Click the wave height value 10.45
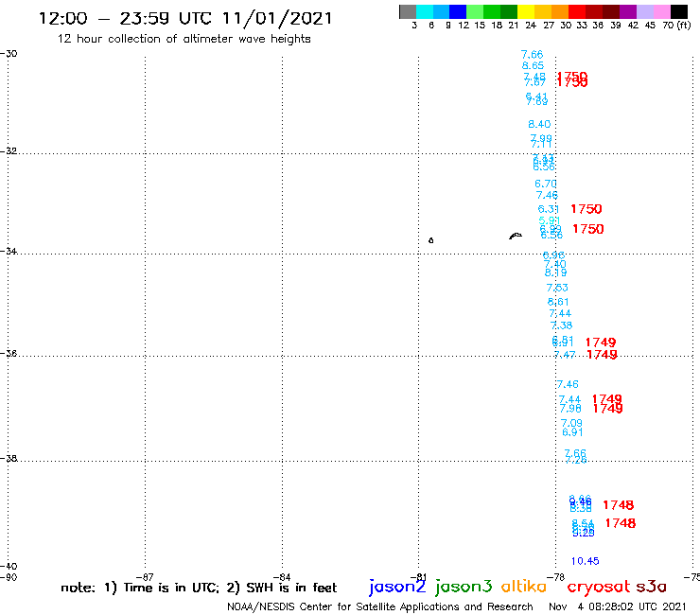700x615 pixels. [x=586, y=561]
